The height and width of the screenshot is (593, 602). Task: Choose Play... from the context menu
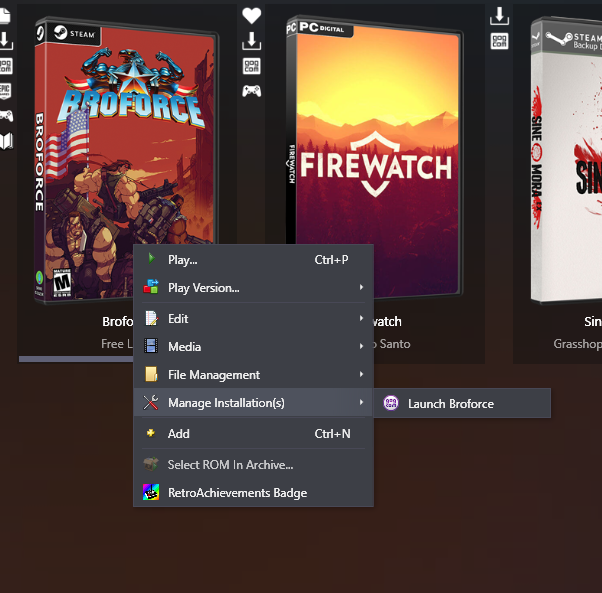point(253,260)
